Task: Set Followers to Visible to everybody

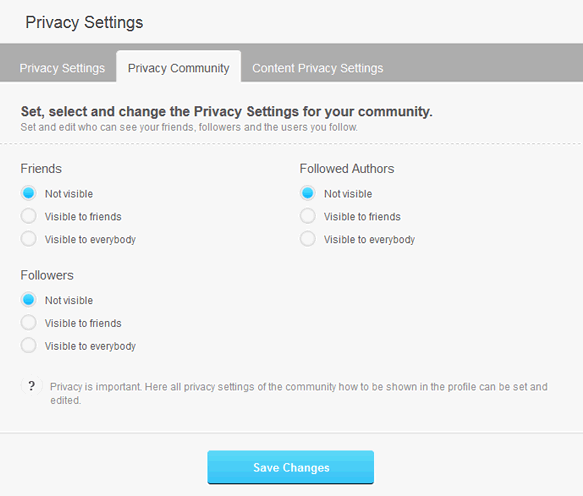Action: click(29, 345)
